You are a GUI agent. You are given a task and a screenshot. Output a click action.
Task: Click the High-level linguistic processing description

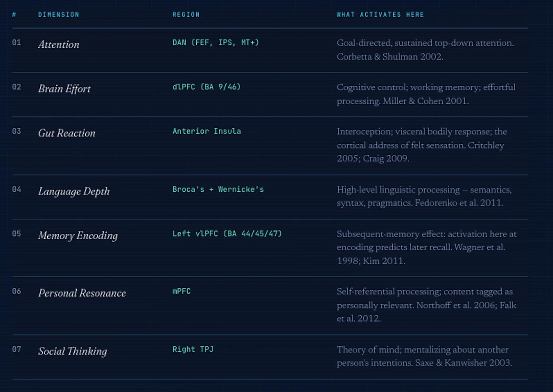[x=424, y=196]
